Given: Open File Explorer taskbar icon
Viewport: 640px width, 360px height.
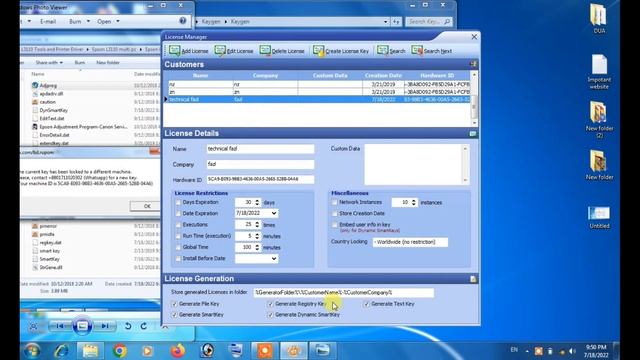Looking at the screenshot, I should coord(90,351).
